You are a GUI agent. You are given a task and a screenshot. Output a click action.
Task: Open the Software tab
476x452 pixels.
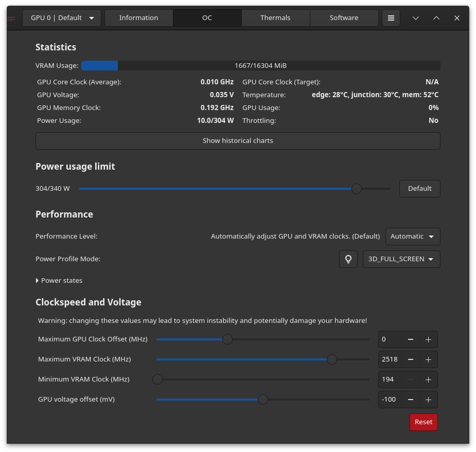pyautogui.click(x=344, y=18)
